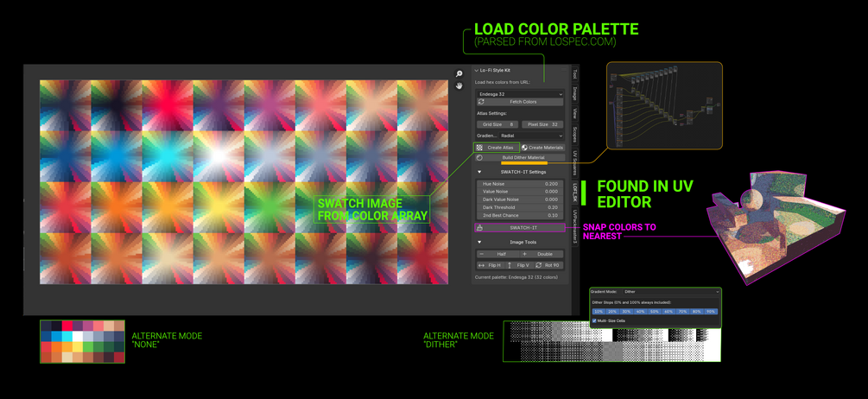Viewport: 868px width, 399px height.
Task: Flip the image horizontally with Flip H
Action: pyautogui.click(x=490, y=265)
